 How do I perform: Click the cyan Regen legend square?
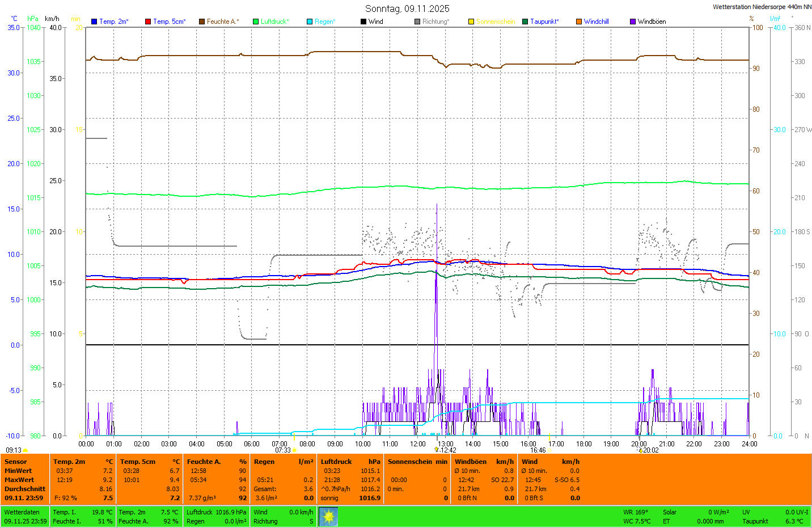point(310,22)
